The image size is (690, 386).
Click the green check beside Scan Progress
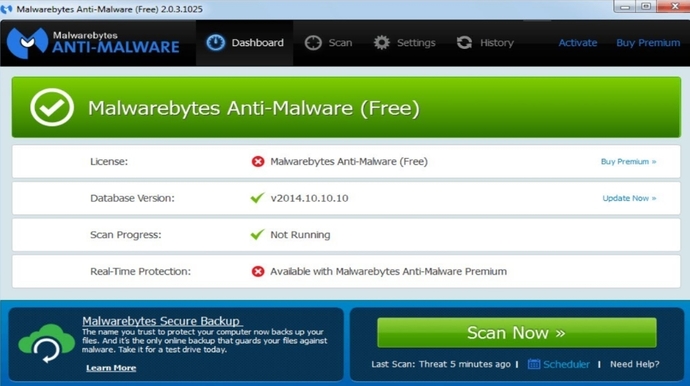pos(257,234)
